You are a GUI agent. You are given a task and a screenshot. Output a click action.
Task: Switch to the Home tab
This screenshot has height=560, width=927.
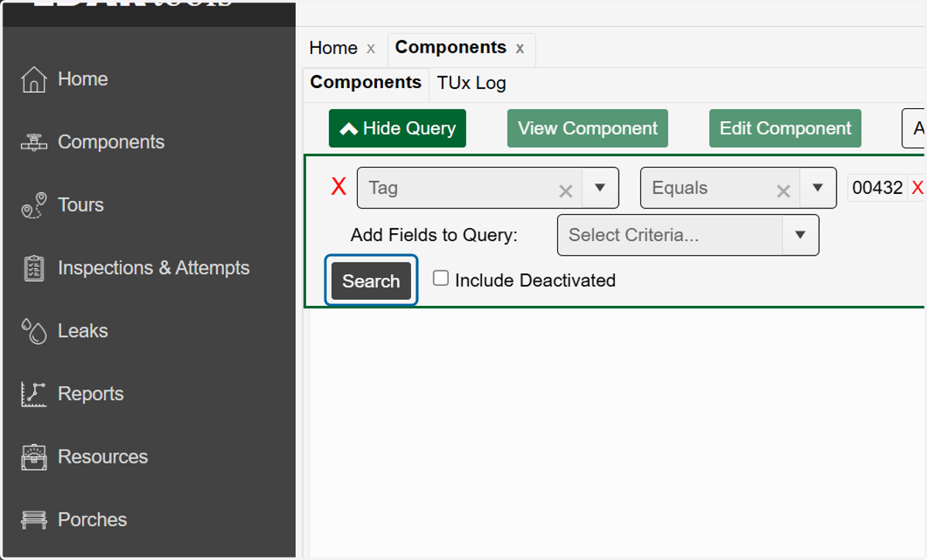(x=333, y=48)
